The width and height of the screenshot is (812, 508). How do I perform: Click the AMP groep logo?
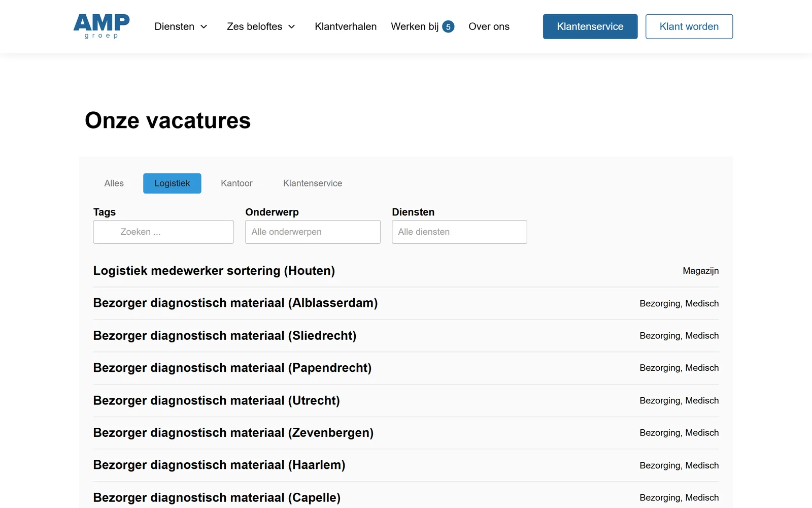coord(101,26)
